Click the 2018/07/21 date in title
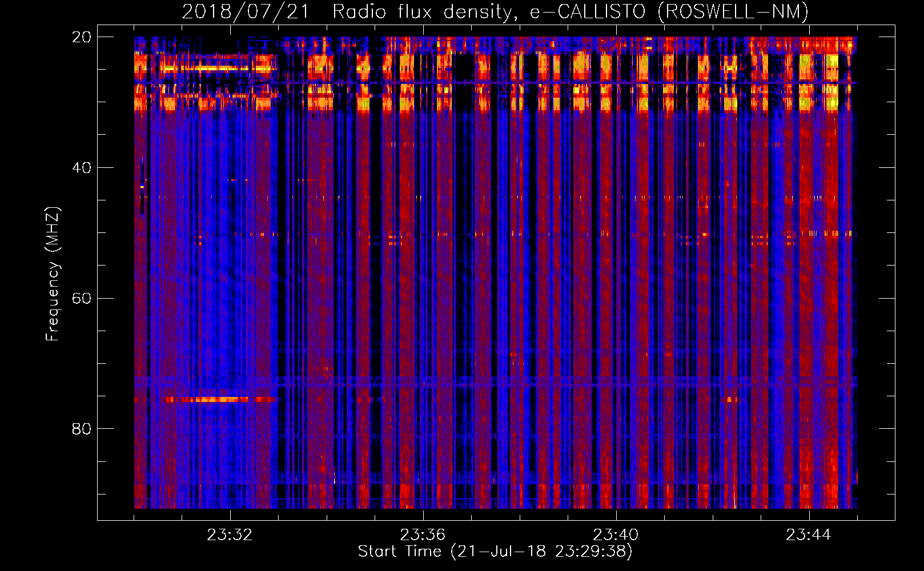The width and height of the screenshot is (924, 571). (246, 11)
